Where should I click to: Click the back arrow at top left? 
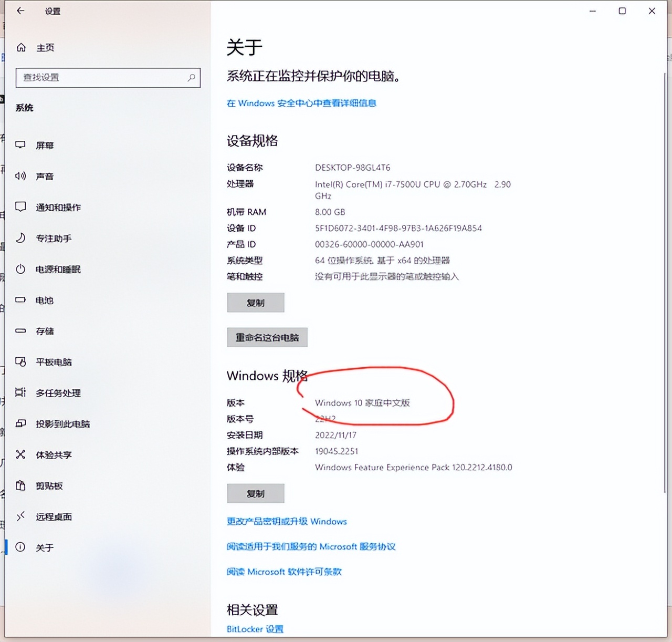point(21,11)
